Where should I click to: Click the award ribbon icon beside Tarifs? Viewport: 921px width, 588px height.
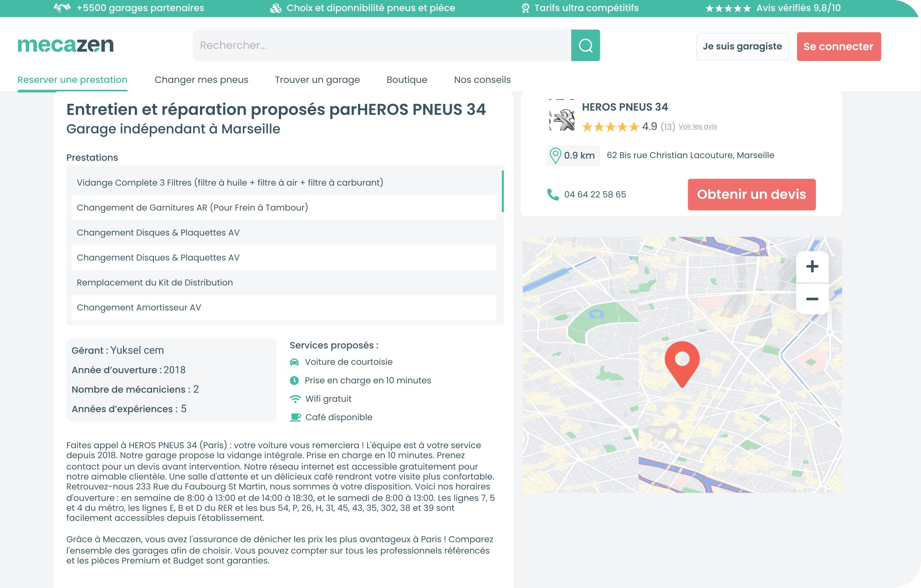click(525, 8)
